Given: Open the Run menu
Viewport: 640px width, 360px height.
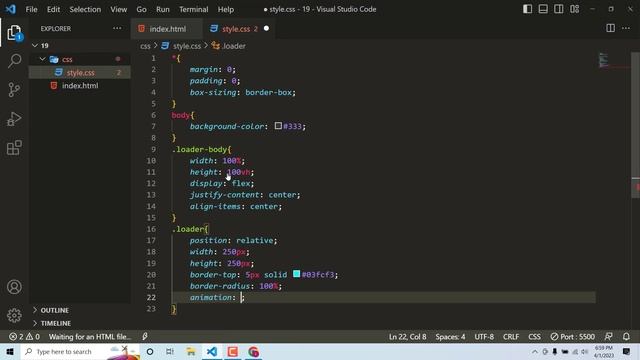Looking at the screenshot, I should (x=162, y=9).
